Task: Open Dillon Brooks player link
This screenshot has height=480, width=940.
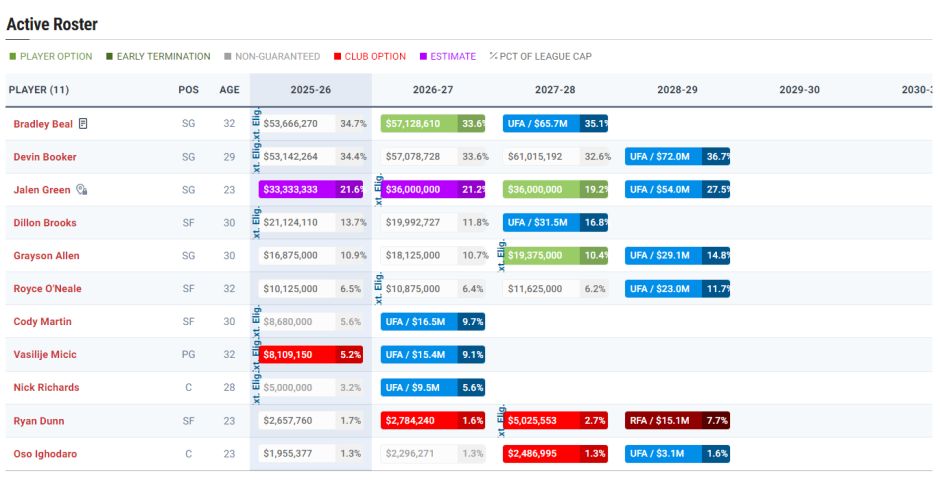Action: point(45,223)
